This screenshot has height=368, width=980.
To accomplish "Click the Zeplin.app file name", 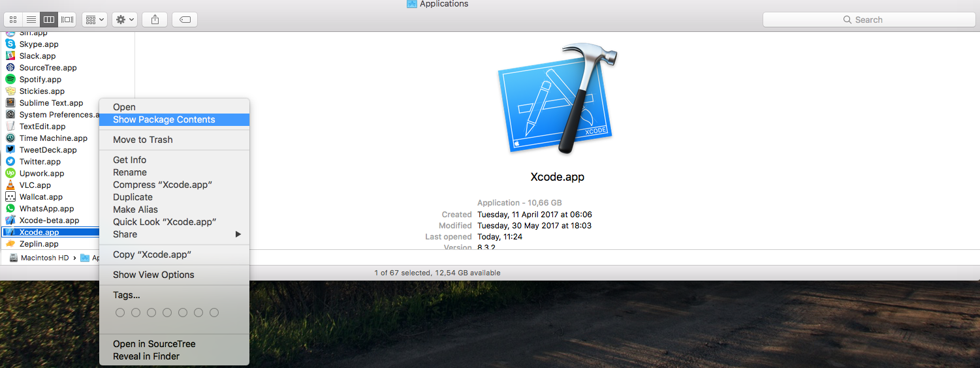I will coord(39,244).
